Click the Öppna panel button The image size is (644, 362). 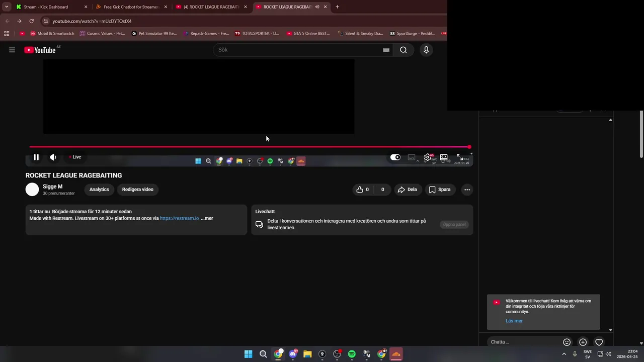tap(454, 224)
